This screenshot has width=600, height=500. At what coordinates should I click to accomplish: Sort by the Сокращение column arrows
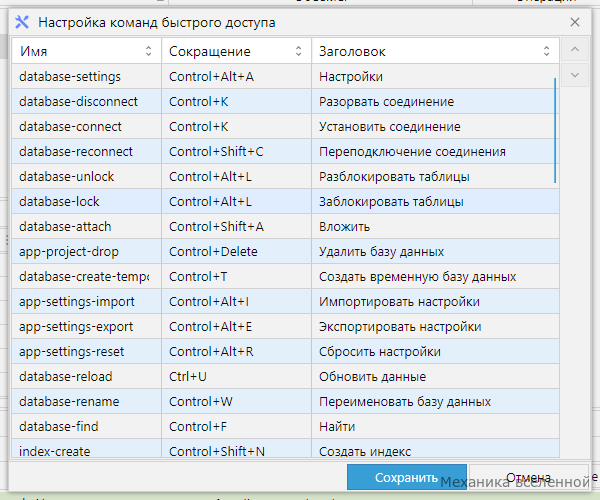pos(298,51)
